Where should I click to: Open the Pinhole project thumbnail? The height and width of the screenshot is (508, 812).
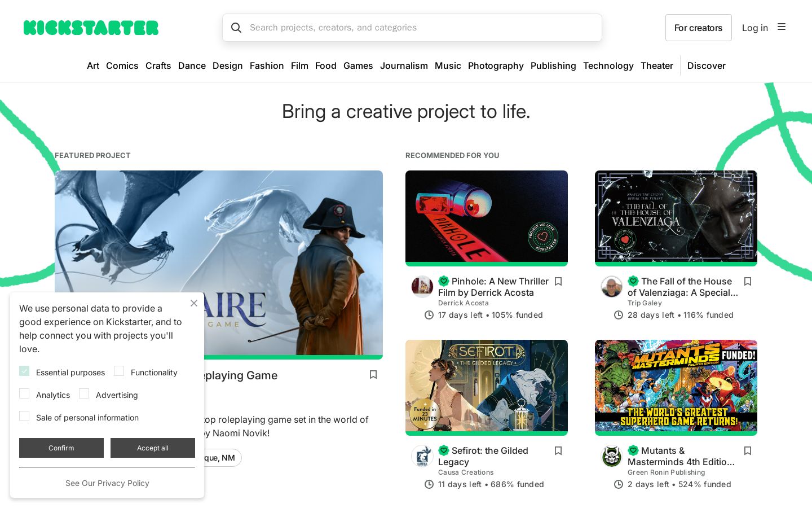487,216
